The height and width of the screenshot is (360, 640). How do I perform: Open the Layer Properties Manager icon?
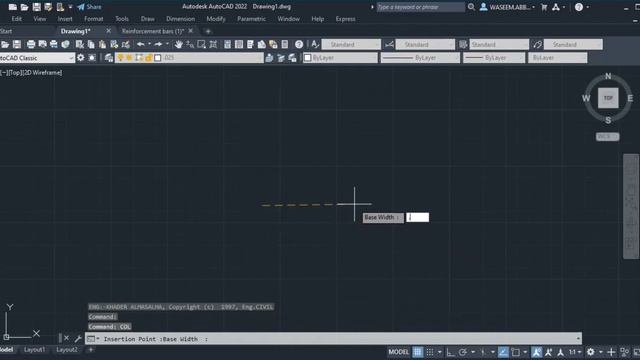tap(109, 58)
